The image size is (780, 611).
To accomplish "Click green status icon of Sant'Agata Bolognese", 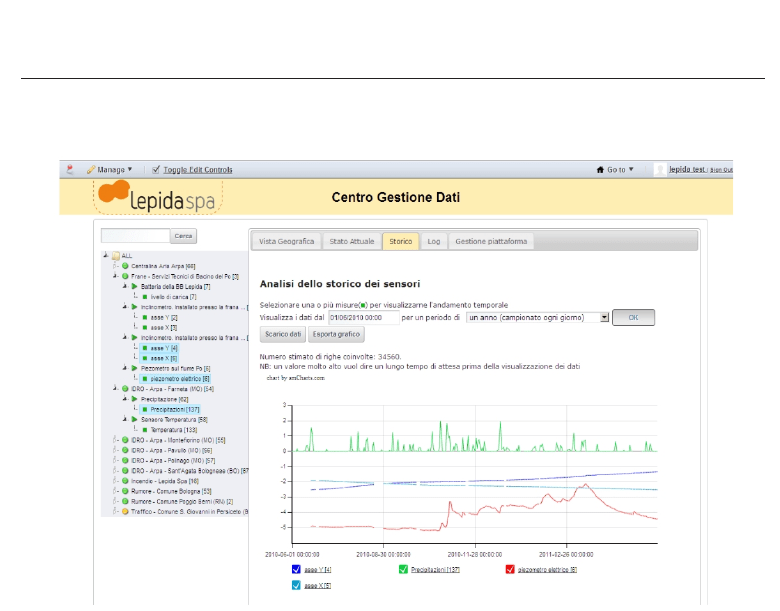I will [x=125, y=471].
